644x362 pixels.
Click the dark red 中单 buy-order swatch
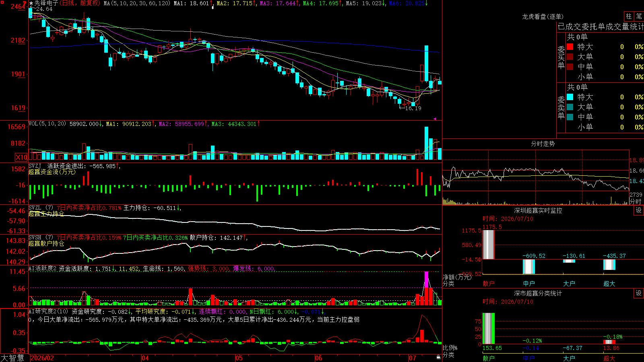click(x=570, y=67)
